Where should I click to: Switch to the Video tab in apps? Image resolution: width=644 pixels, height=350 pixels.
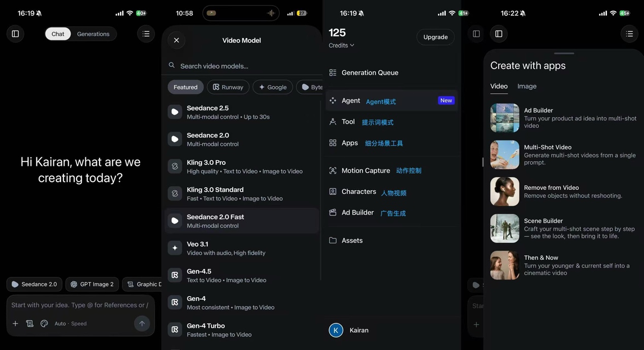click(x=499, y=86)
